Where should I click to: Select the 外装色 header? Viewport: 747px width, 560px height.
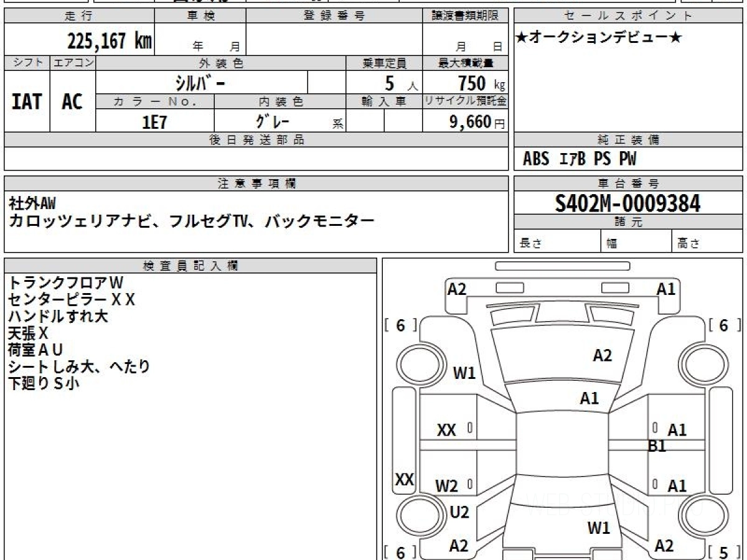pyautogui.click(x=221, y=63)
